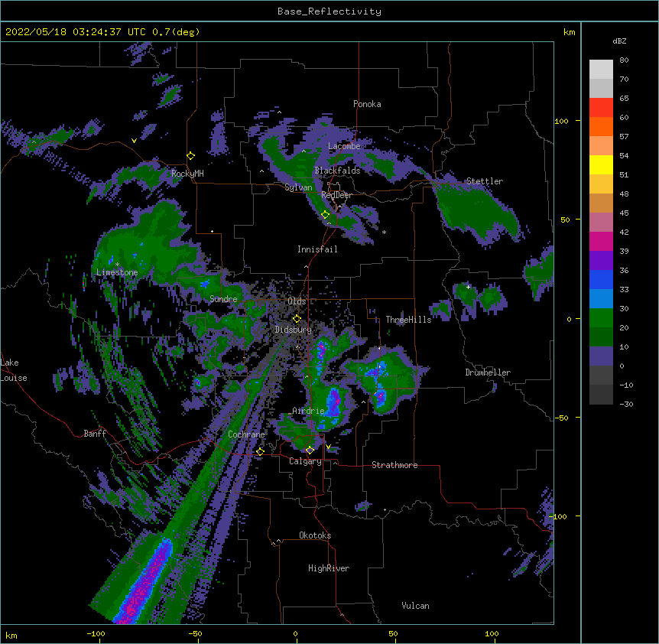Viewport: 659px width, 644px height.
Task: Pick the magenta 39-42 dBZ legend swatch
Action: [x=601, y=241]
